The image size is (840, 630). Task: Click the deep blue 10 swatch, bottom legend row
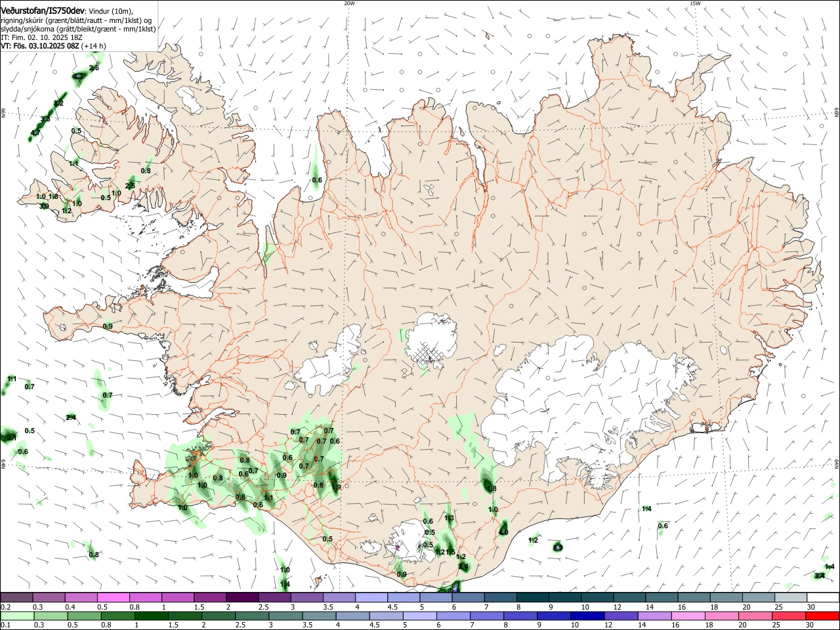click(x=588, y=616)
